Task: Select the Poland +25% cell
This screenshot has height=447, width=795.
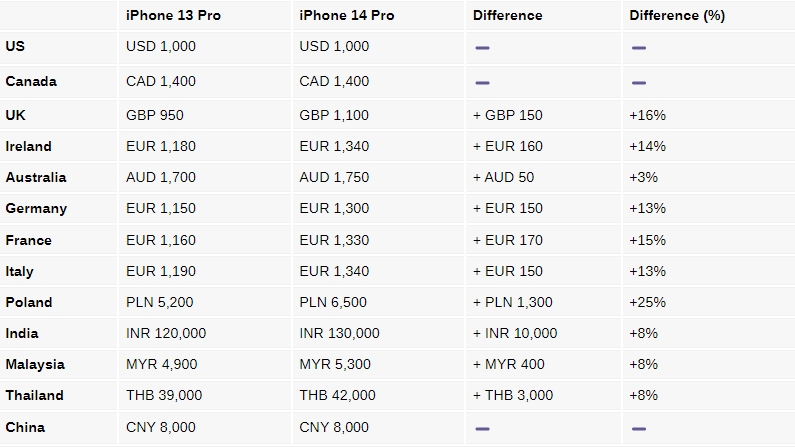Action: click(647, 302)
